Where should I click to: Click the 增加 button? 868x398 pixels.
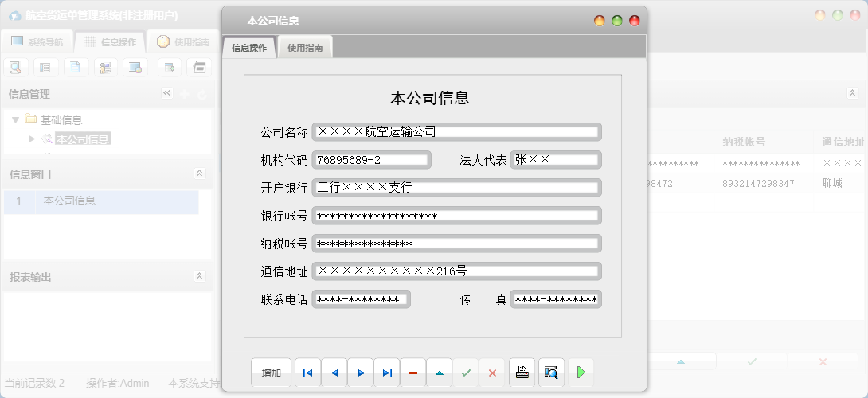(272, 373)
